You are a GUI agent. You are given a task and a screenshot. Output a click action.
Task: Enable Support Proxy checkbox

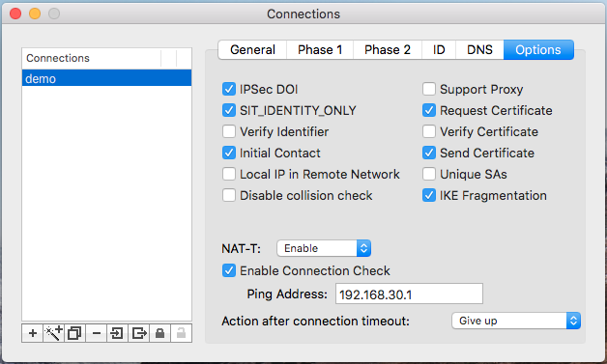pos(429,89)
